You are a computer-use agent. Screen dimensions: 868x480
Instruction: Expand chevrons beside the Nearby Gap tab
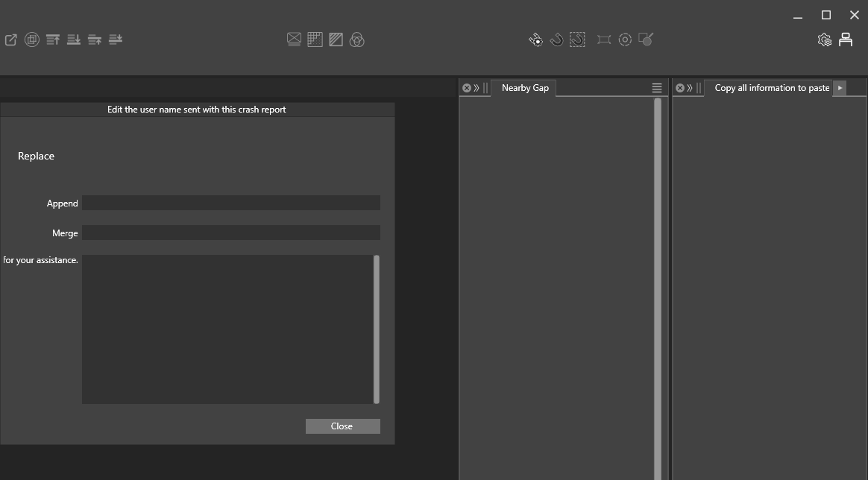point(477,88)
